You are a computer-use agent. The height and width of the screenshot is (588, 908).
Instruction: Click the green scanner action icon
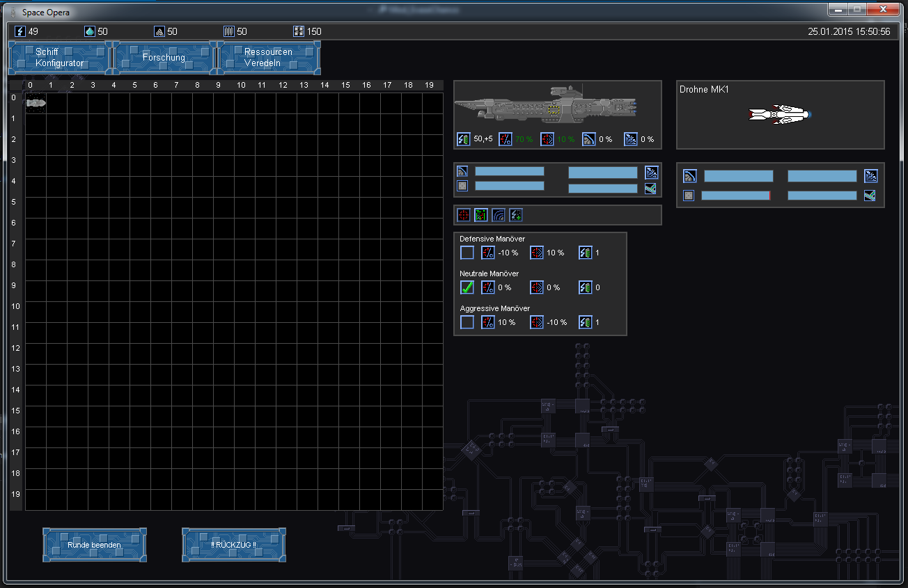pos(481,215)
